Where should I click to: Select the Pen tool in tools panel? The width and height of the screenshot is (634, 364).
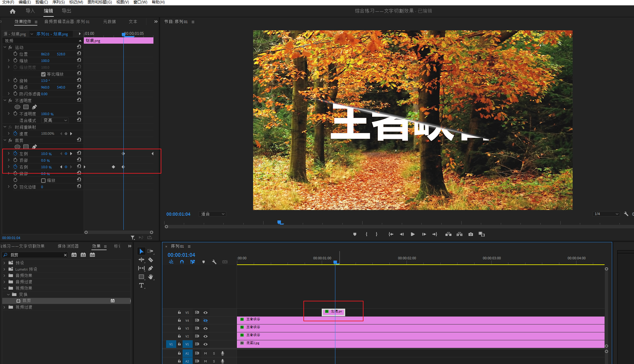(x=151, y=268)
